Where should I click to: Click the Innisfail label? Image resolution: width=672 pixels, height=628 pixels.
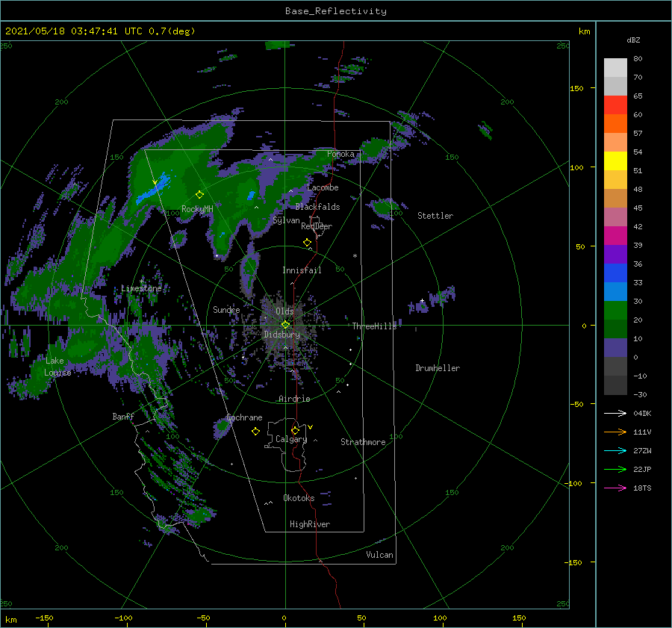[x=302, y=270]
